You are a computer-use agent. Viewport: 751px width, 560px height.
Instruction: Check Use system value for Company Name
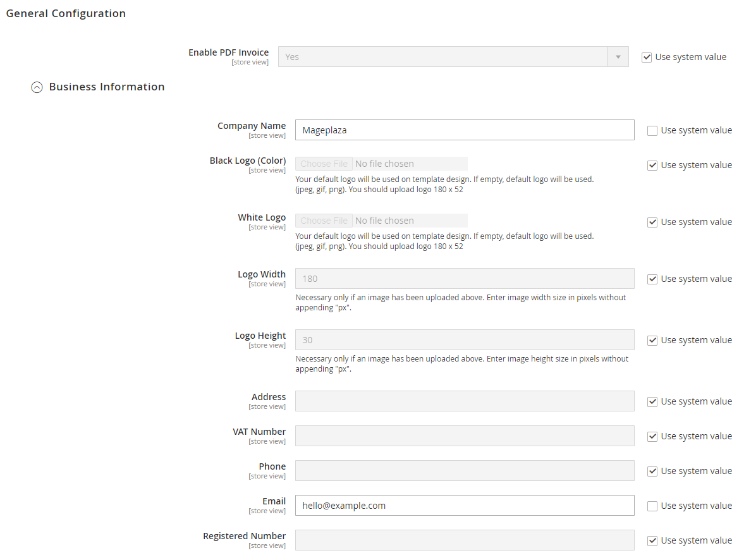(x=652, y=131)
